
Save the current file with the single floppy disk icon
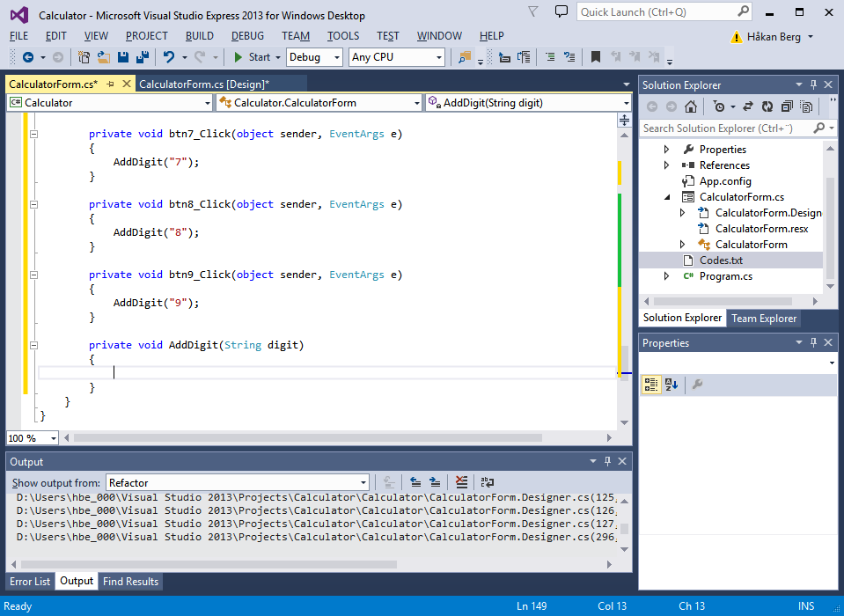coord(122,57)
